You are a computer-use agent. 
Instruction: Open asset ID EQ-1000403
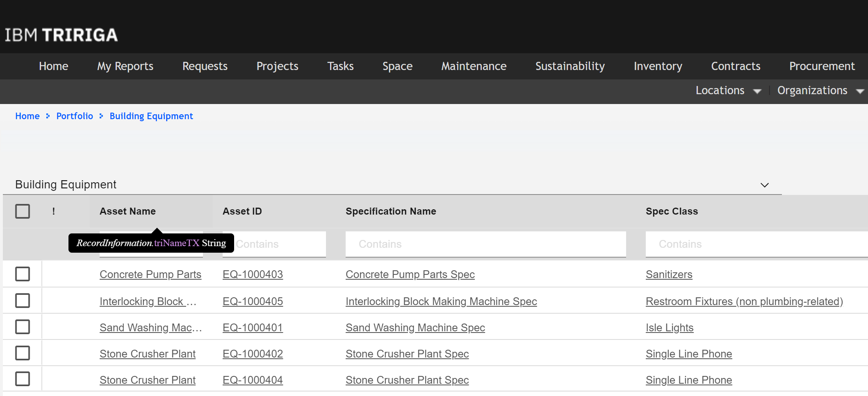pyautogui.click(x=253, y=274)
